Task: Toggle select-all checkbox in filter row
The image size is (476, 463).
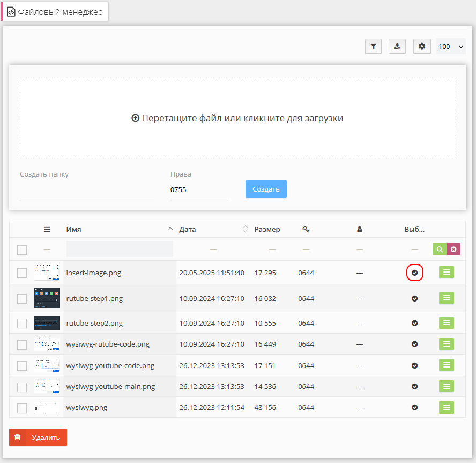Action: (22, 250)
